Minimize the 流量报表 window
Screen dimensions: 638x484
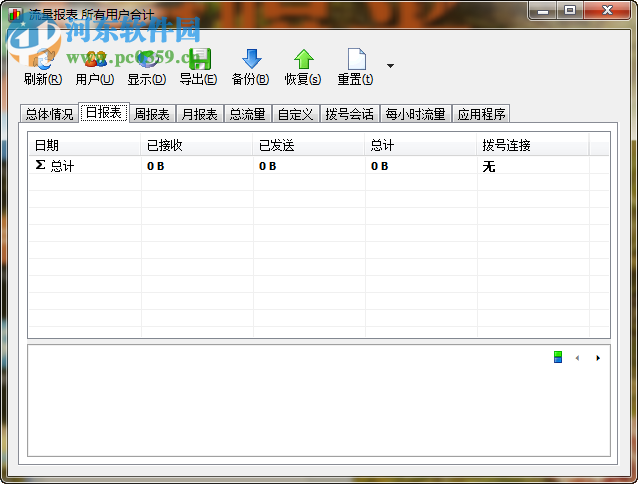pyautogui.click(x=543, y=11)
